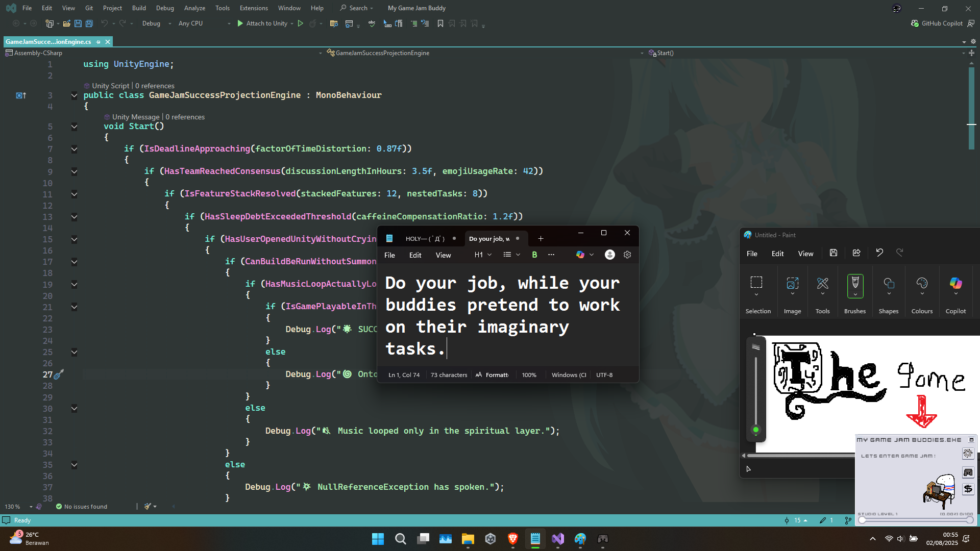Click the Open File folder icon
Viewport: 980px width, 551px height.
coord(66,23)
